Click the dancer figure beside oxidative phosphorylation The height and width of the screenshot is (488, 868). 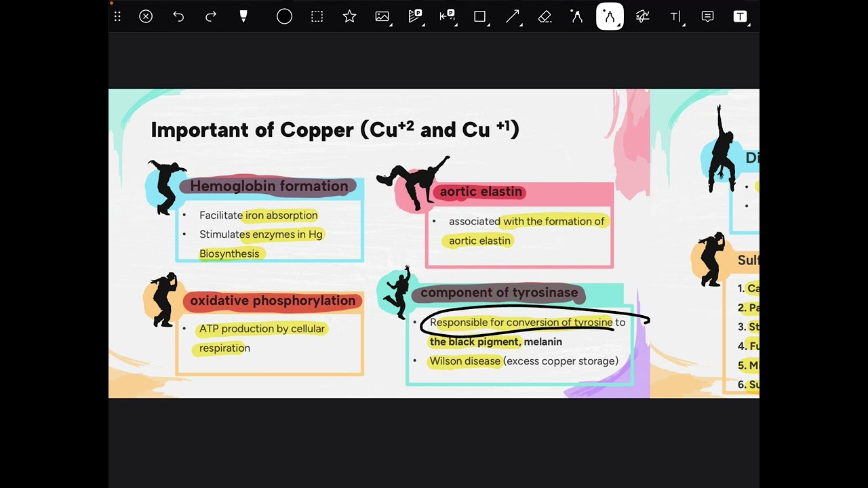tap(163, 299)
